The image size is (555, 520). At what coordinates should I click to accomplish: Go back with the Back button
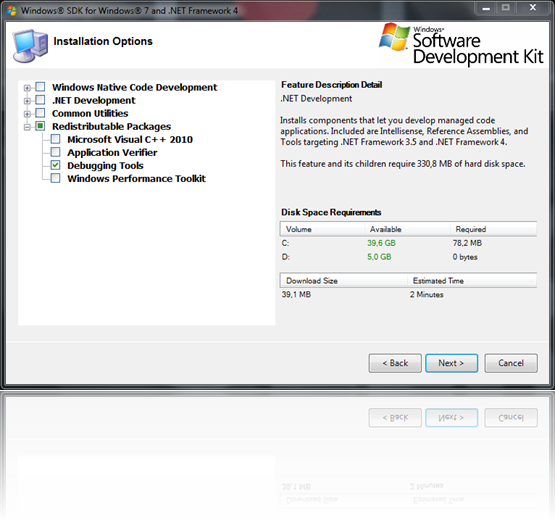point(395,363)
